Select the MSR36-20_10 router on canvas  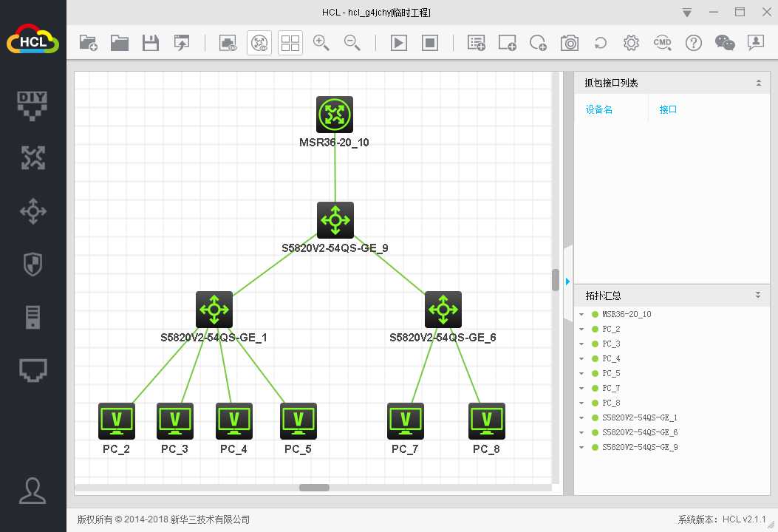tap(335, 115)
